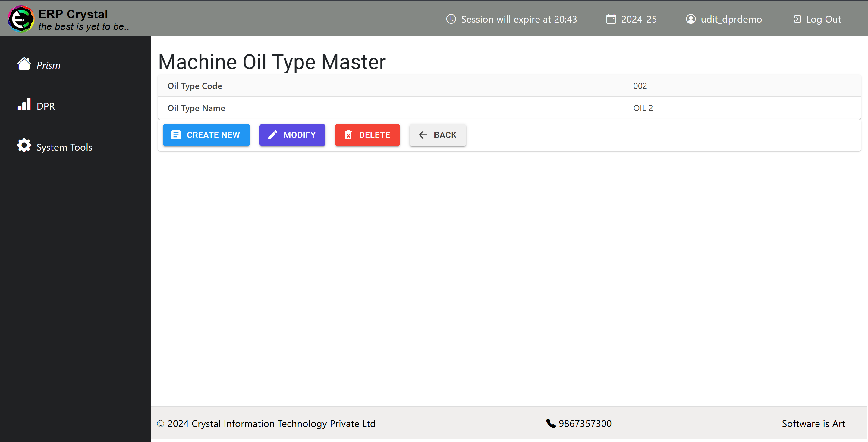This screenshot has width=868, height=442.
Task: Click the Log Out icon
Action: [x=795, y=19]
